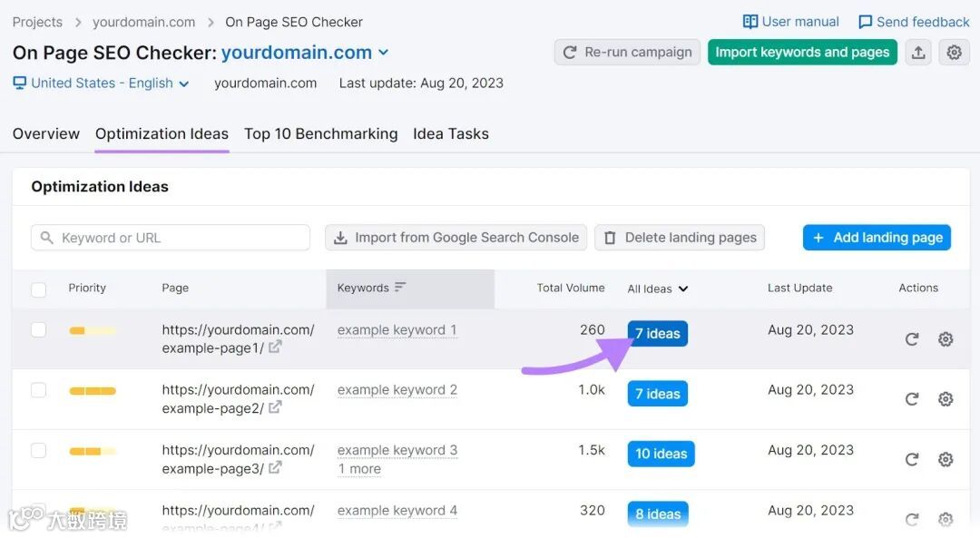Refresh example-page1 row with rerun icon
Viewport: 980px width, 538px height.
click(912, 339)
